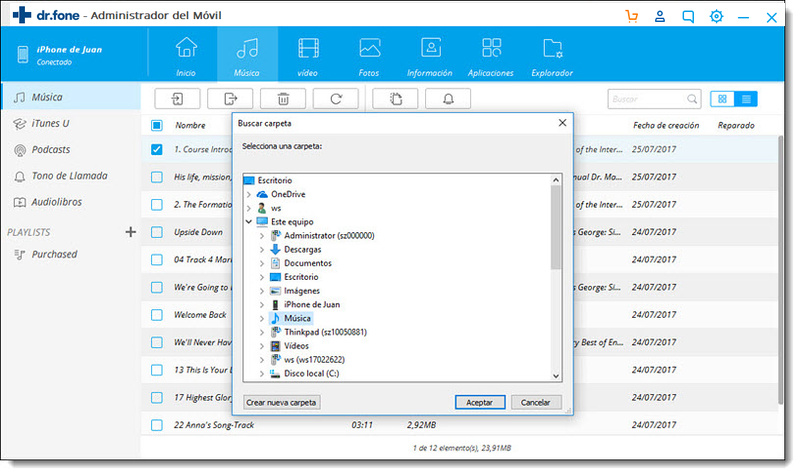Image resolution: width=800 pixels, height=475 pixels.
Task: Switch to the Fotos tab
Action: (369, 55)
